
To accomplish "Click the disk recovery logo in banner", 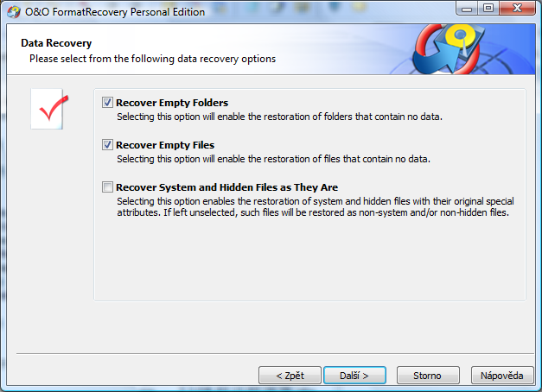I will pyautogui.click(x=449, y=48).
